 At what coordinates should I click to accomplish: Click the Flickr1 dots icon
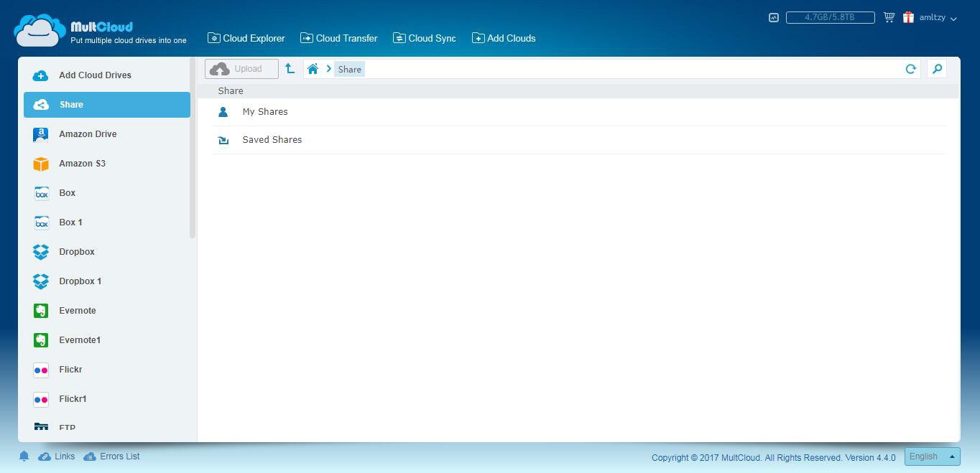41,399
